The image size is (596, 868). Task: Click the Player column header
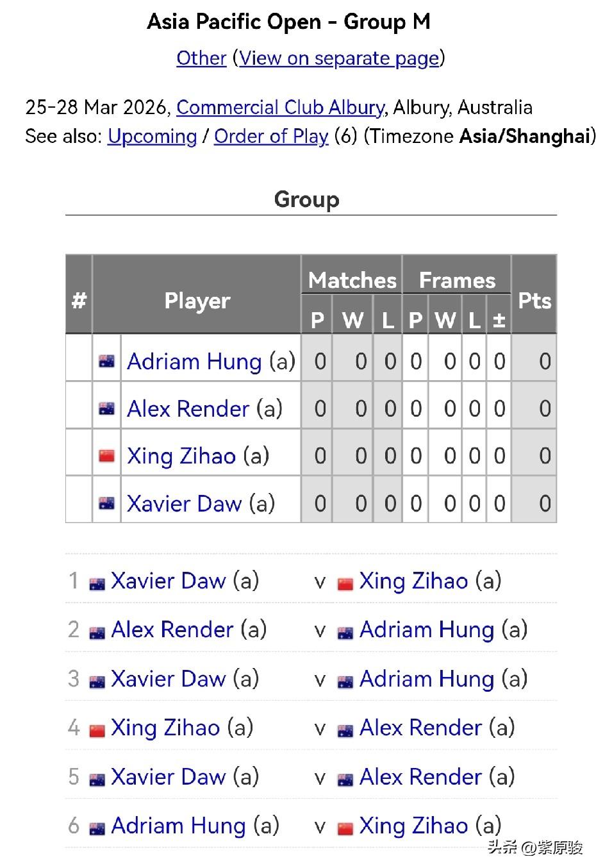click(x=197, y=301)
